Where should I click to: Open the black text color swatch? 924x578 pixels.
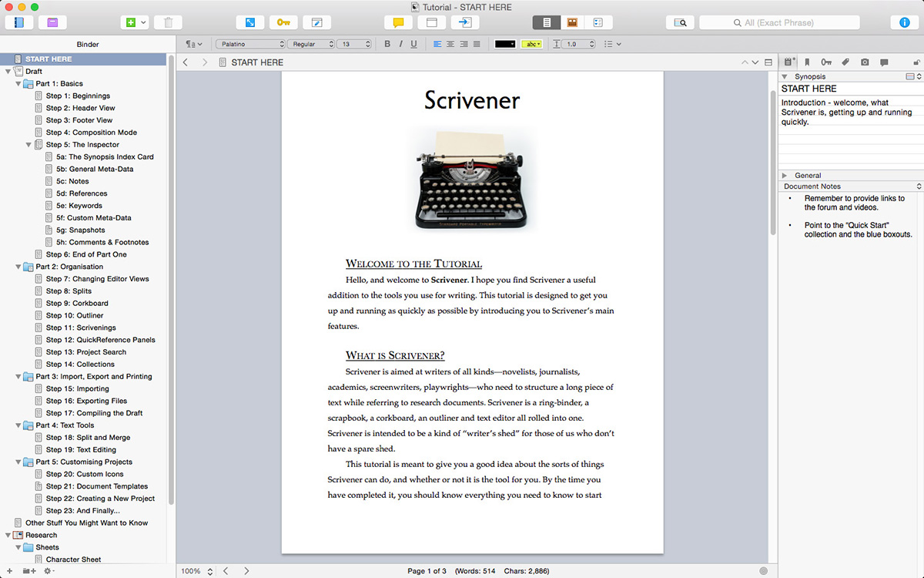click(x=506, y=44)
